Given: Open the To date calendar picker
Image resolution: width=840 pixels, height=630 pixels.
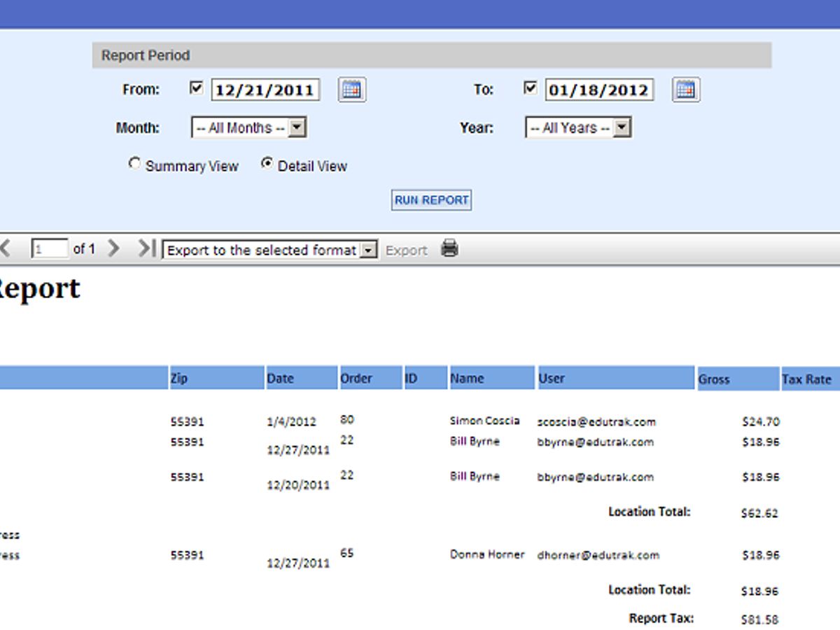Looking at the screenshot, I should point(685,89).
